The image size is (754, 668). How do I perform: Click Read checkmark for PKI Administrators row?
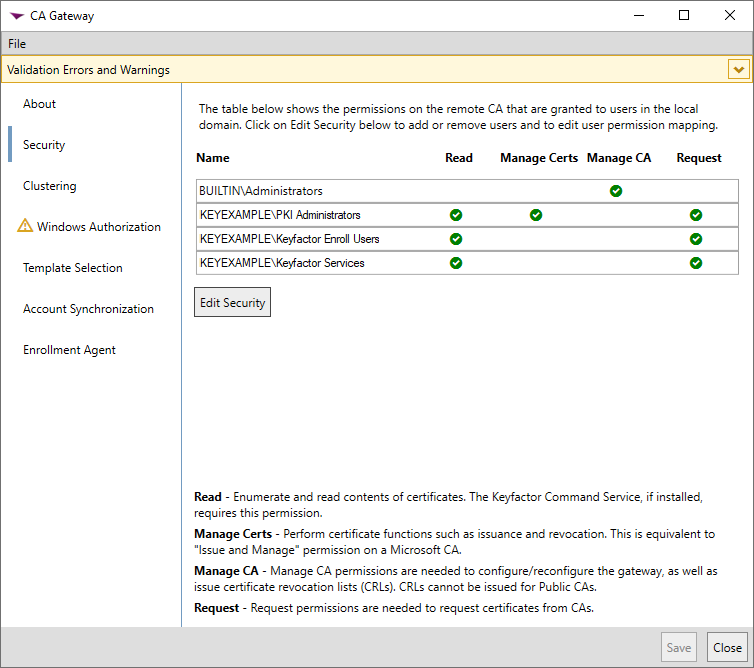(x=456, y=215)
